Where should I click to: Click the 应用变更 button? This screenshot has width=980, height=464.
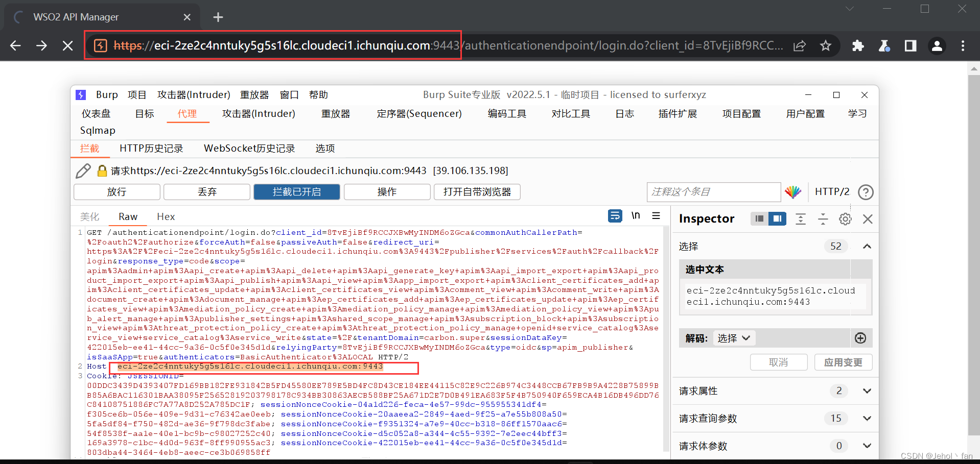[843, 362]
